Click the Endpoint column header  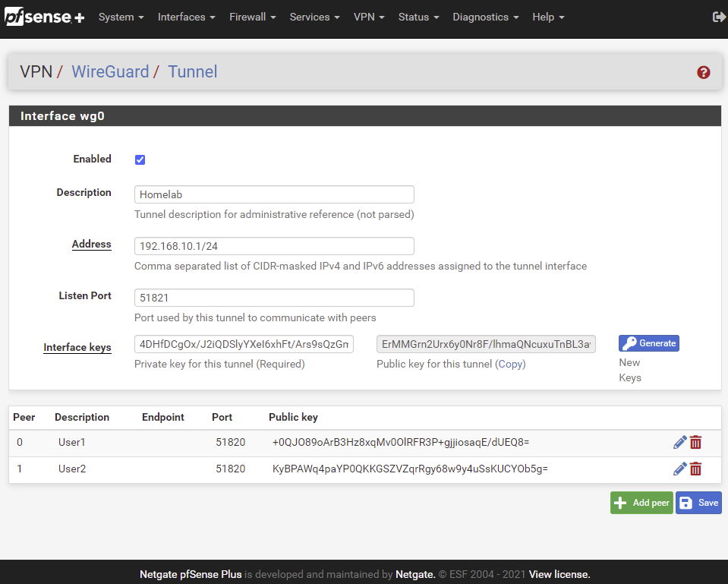163,417
